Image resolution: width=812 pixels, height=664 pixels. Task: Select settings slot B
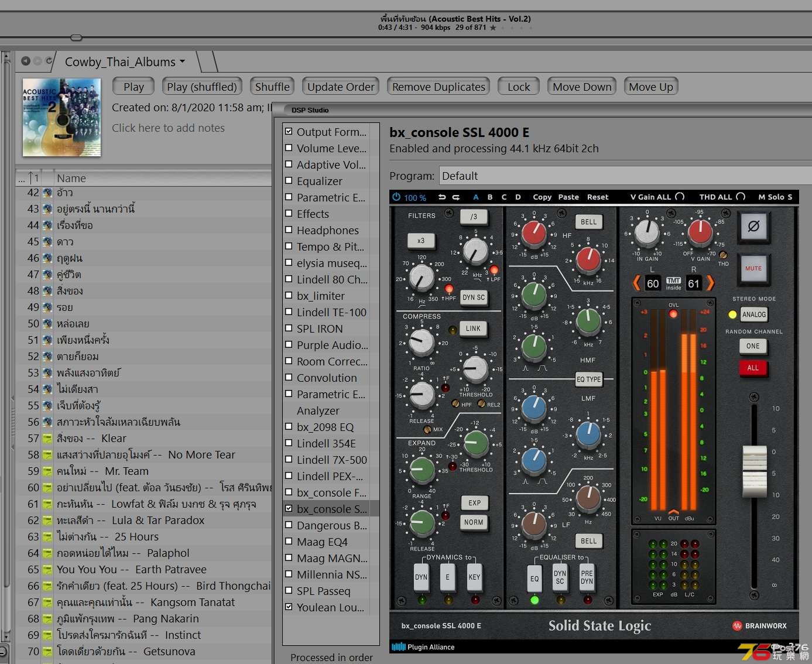[490, 197]
